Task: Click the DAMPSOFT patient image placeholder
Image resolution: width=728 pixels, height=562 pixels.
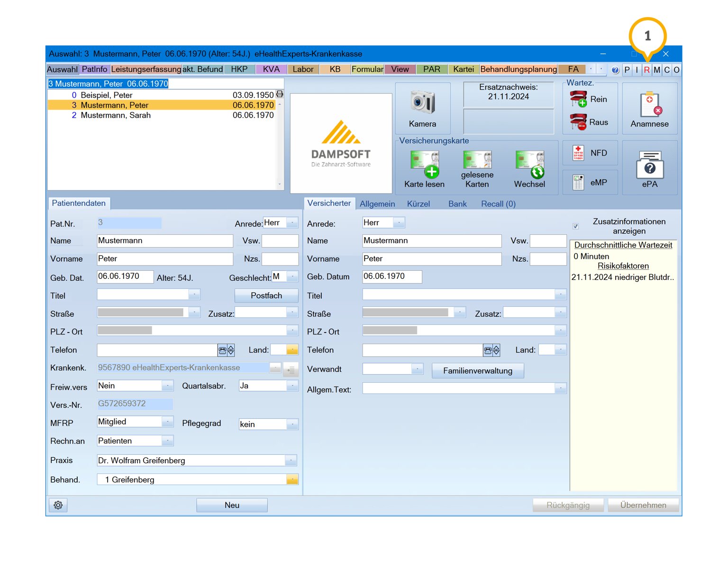Action: 341,143
